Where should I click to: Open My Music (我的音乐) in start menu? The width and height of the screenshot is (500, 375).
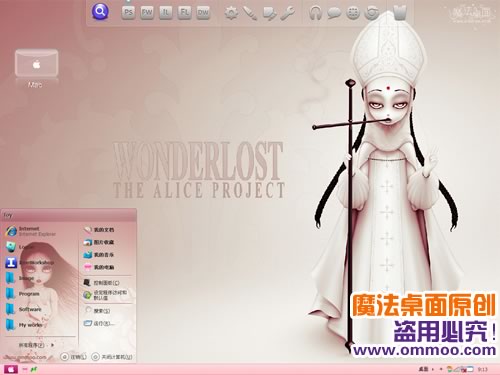(x=99, y=255)
